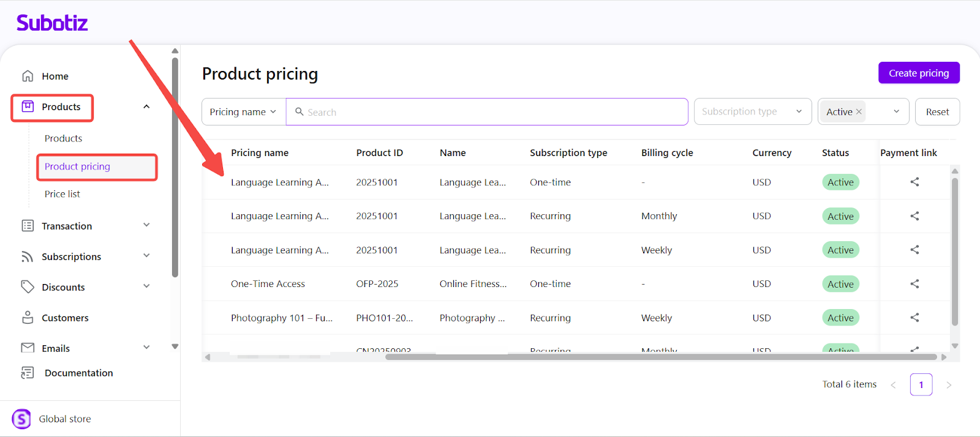Click the horizontal scrollbar under the table

pos(660,357)
